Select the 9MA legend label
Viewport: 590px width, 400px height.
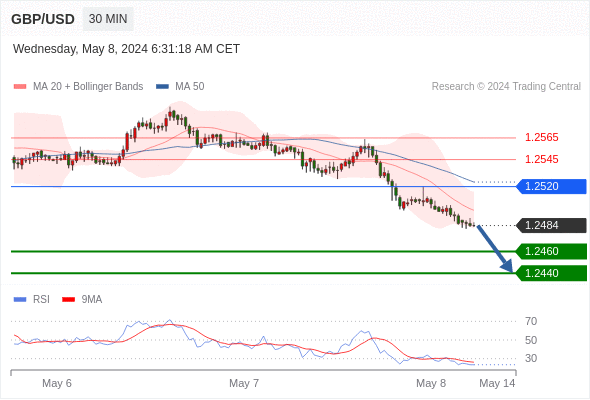point(92,300)
